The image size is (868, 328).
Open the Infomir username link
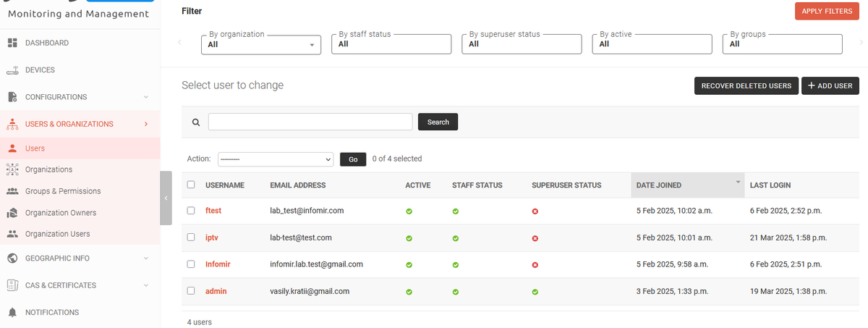(x=218, y=264)
